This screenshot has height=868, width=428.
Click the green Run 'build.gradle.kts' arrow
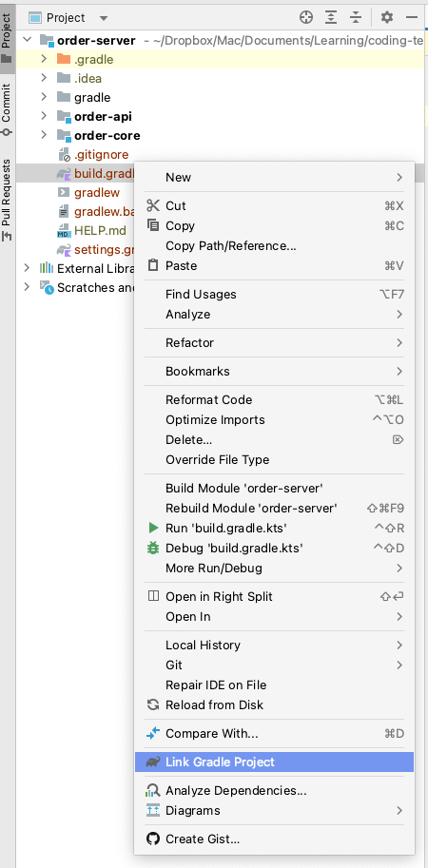(x=153, y=528)
